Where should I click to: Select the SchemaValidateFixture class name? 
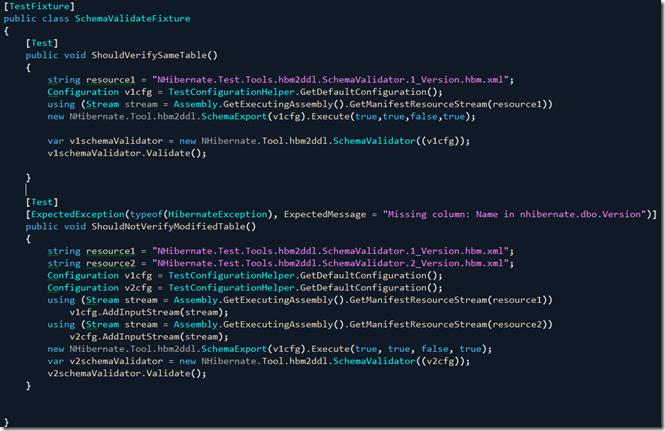[x=132, y=18]
